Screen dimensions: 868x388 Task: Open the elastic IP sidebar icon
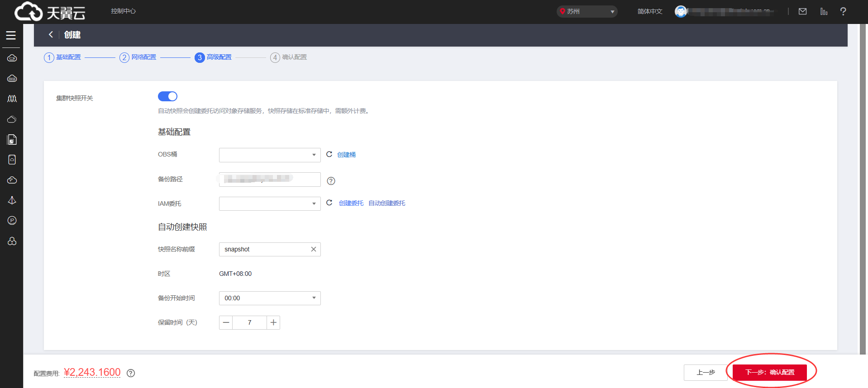pos(12,220)
